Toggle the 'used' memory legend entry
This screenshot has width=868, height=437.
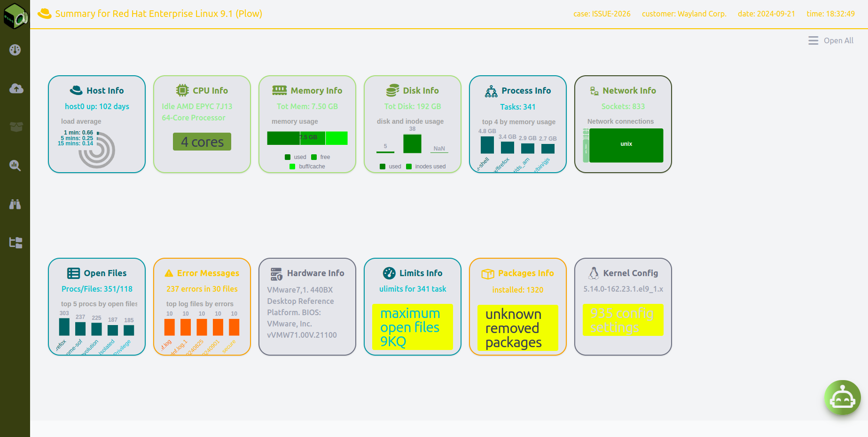click(x=296, y=157)
